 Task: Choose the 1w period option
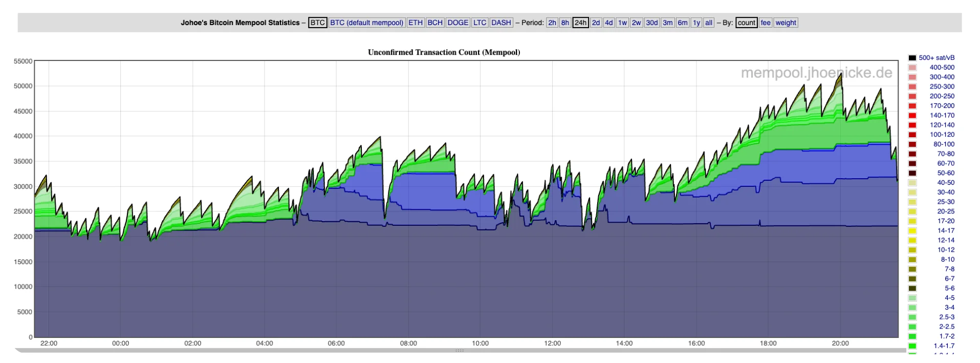(x=622, y=23)
